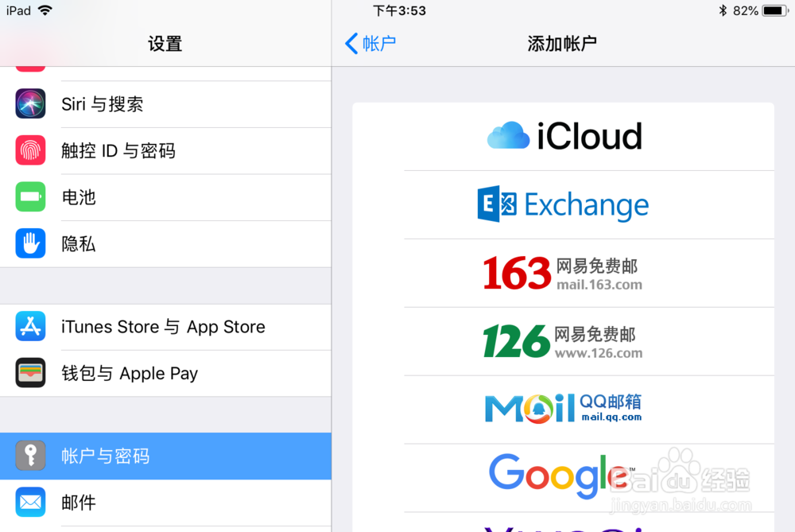
Task: Tap the Wallet icon
Action: pos(30,373)
